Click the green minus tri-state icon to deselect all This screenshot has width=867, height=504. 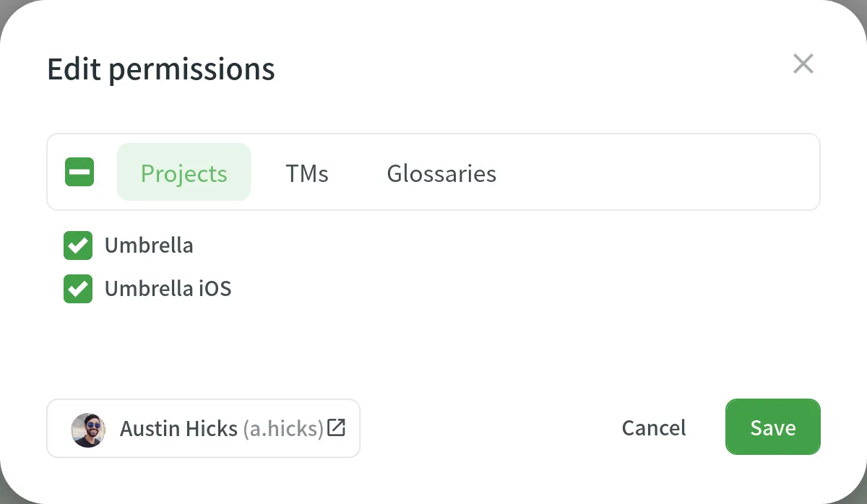tap(79, 172)
